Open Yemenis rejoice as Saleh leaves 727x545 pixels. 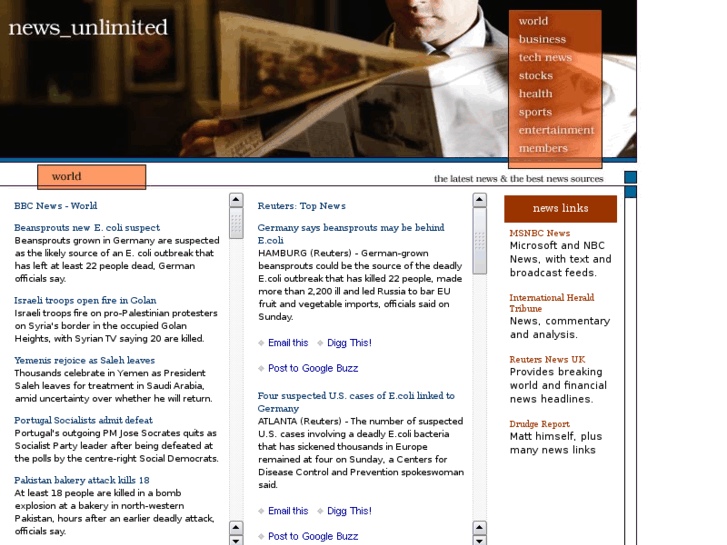pyautogui.click(x=84, y=360)
